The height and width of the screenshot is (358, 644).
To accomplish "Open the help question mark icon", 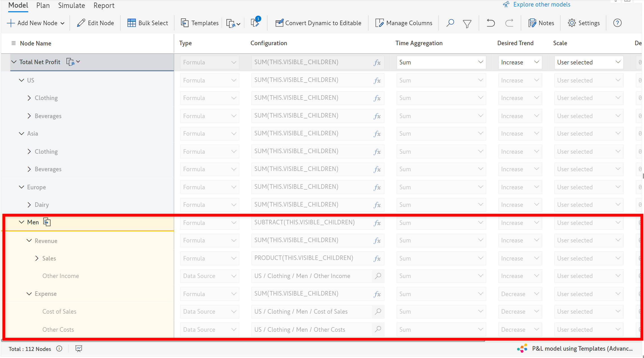I will [617, 23].
